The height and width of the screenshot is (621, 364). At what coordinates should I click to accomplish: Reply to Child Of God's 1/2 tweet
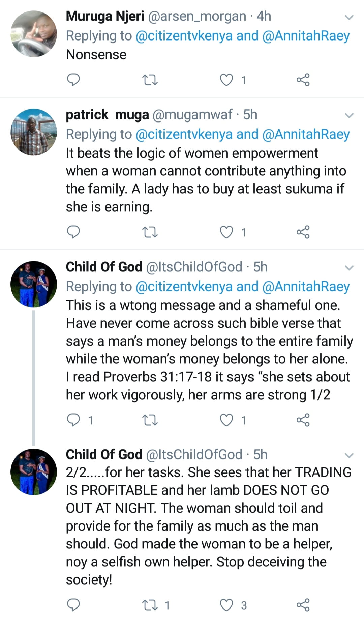click(x=73, y=420)
